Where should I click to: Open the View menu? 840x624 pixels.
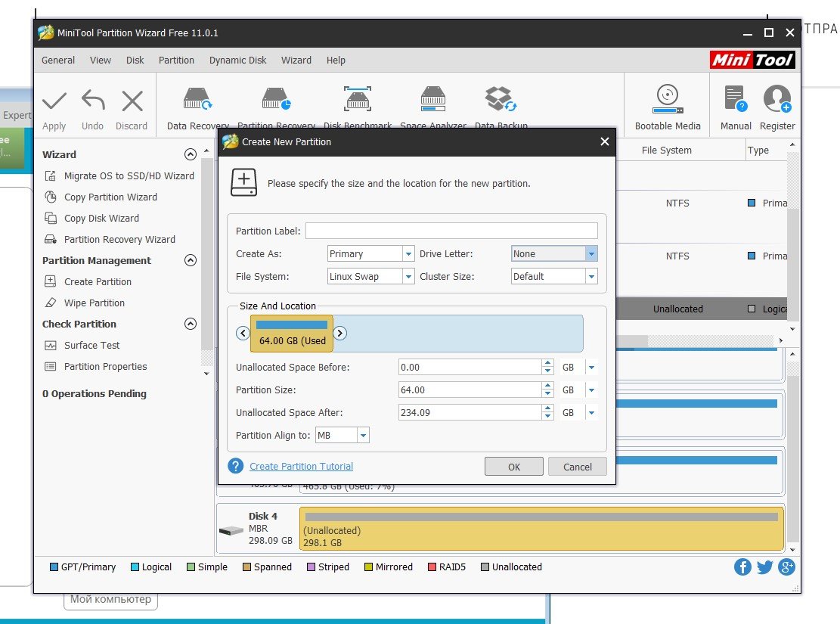point(100,60)
